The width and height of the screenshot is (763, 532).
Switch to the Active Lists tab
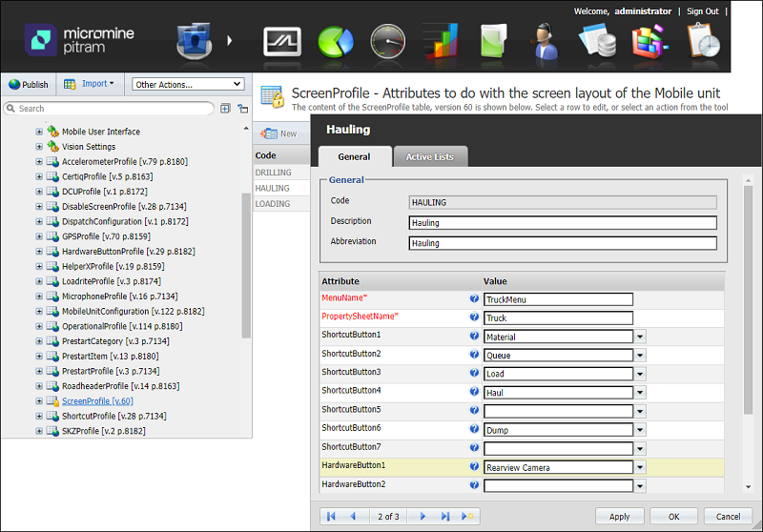(x=429, y=157)
